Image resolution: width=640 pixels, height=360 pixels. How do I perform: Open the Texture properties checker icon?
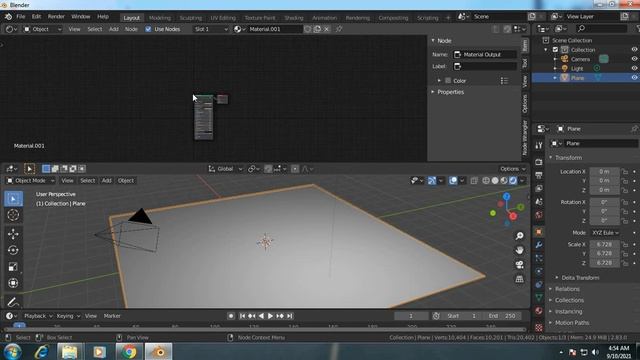pyautogui.click(x=539, y=327)
